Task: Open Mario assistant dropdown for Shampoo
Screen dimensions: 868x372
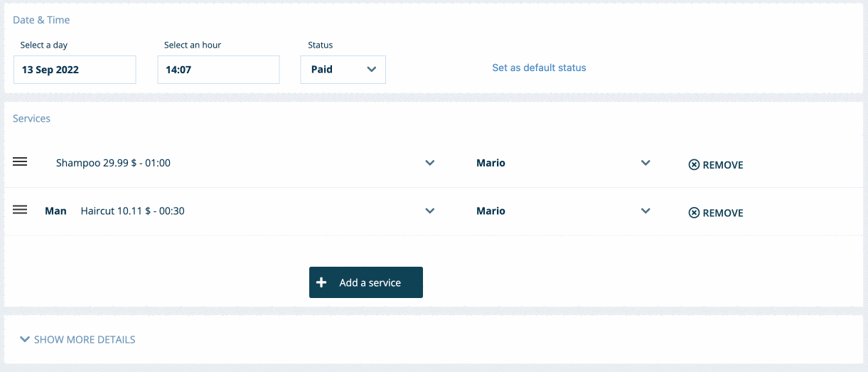Action: tap(645, 163)
